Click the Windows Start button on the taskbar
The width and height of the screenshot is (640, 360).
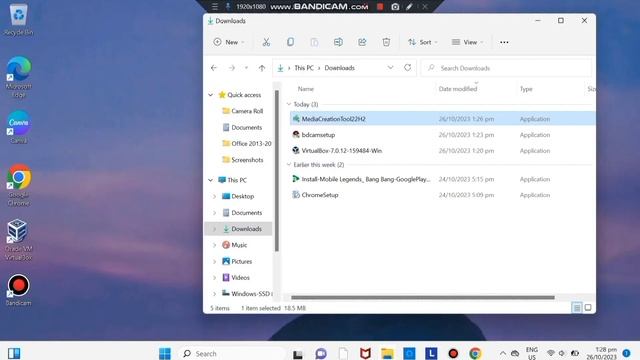point(165,353)
